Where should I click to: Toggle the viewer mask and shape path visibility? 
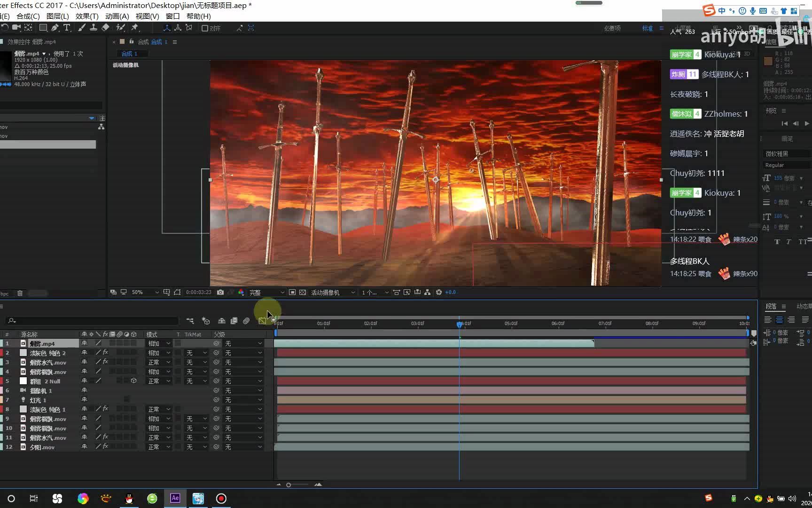(177, 292)
